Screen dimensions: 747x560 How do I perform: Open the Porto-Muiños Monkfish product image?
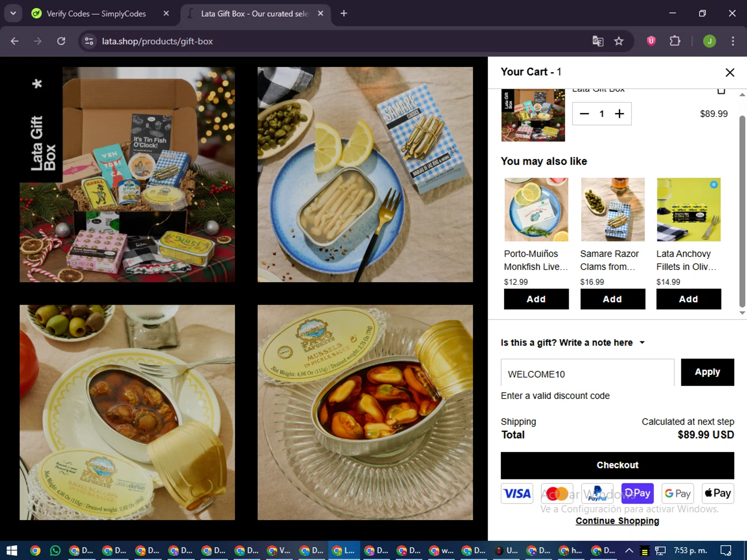536,210
